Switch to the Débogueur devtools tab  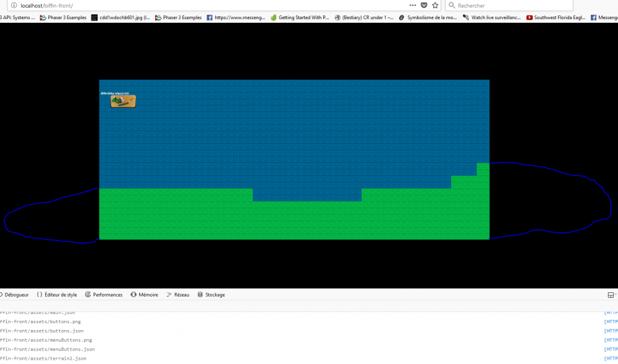tap(14, 295)
